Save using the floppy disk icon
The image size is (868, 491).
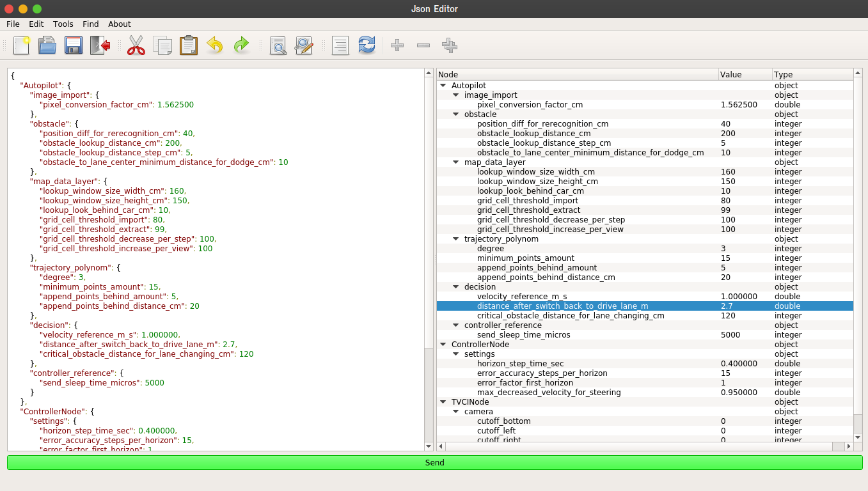pyautogui.click(x=74, y=45)
